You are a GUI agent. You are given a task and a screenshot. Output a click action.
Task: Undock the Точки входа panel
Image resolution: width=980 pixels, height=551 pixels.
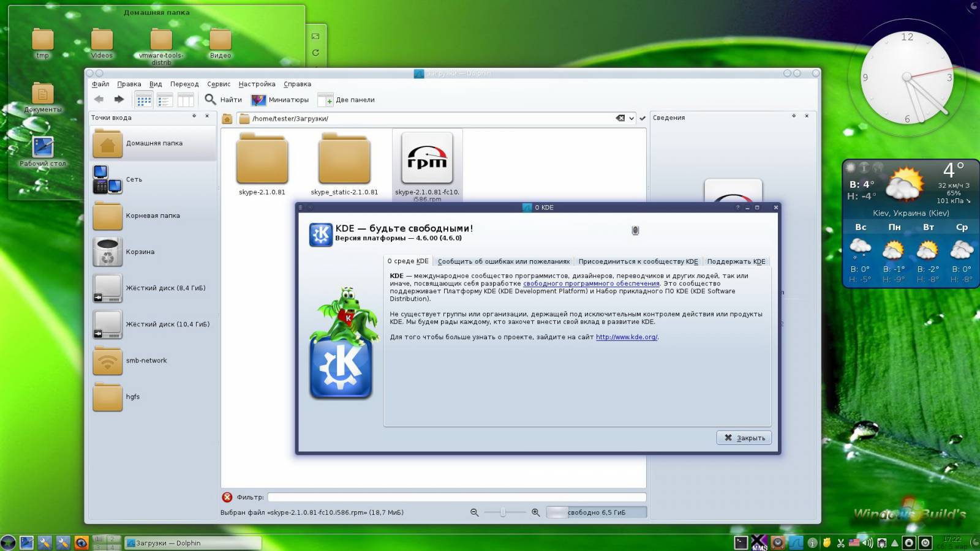point(194,116)
